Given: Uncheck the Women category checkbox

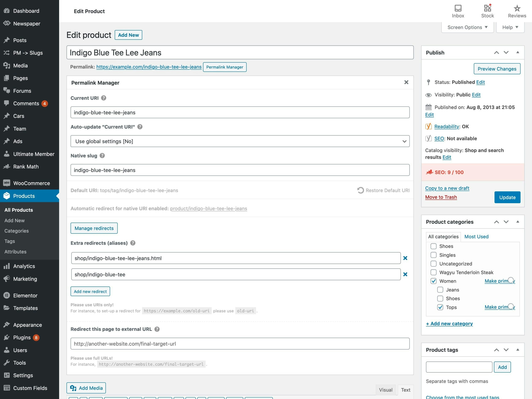Looking at the screenshot, I should [434, 281].
